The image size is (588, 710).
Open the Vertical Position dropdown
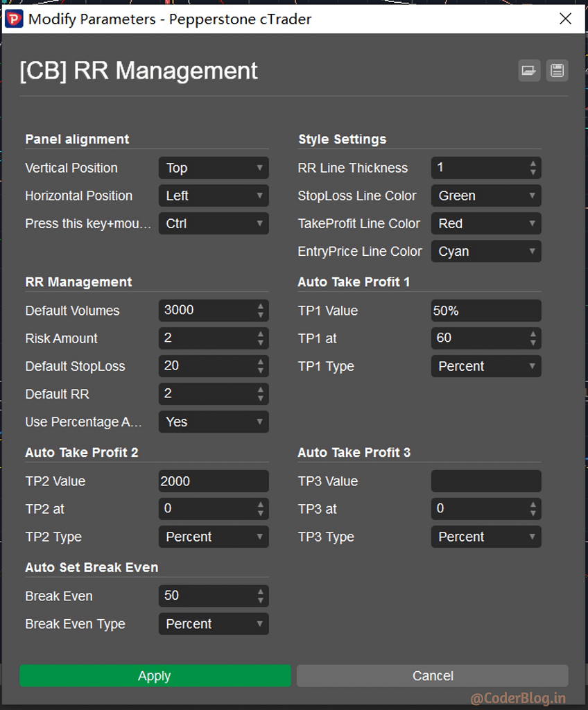coord(214,168)
